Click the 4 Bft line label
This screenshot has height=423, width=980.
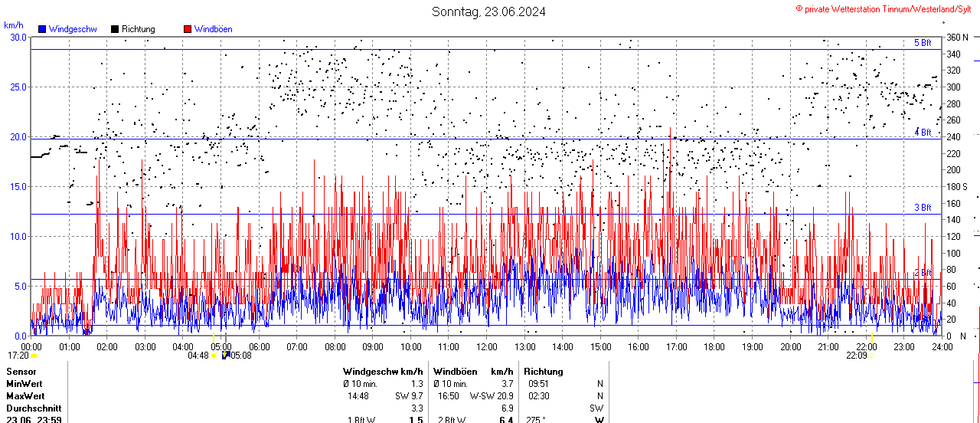(923, 133)
